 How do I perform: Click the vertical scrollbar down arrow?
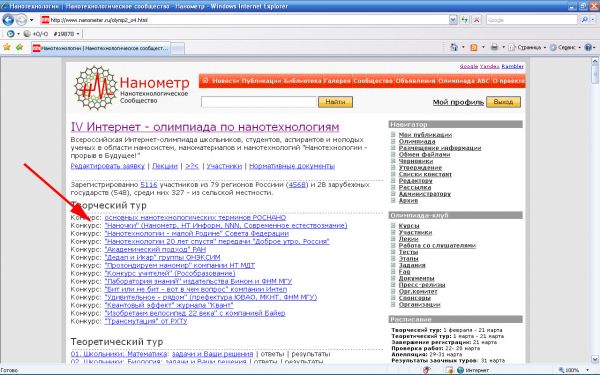595,359
